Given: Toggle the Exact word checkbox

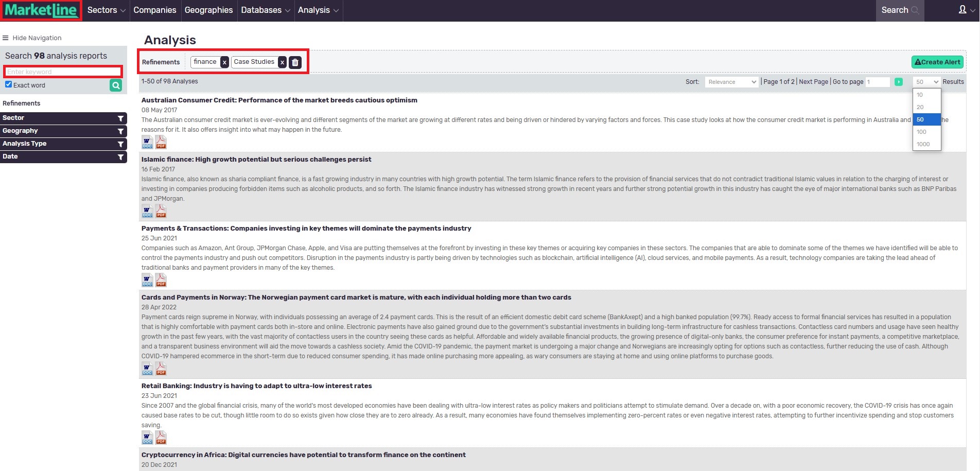Looking at the screenshot, I should click(x=9, y=84).
